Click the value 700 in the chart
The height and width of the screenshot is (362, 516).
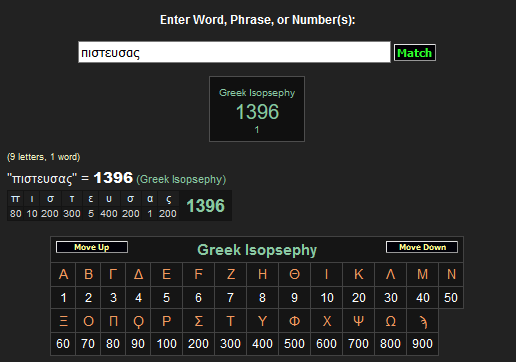tap(358, 344)
